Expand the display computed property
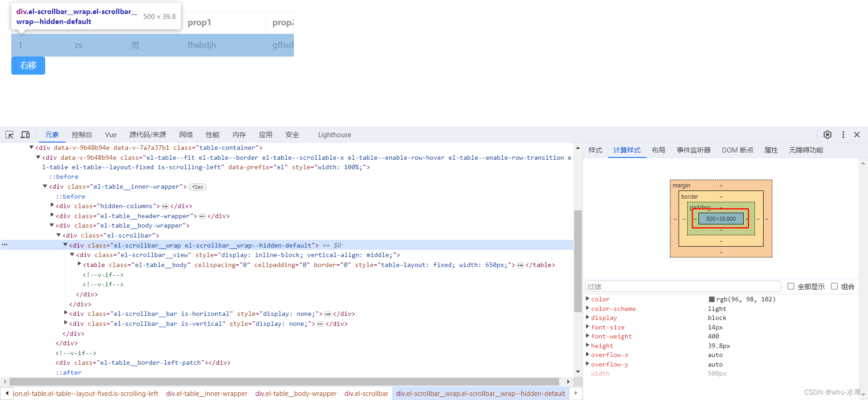Viewport: 868px width, 400px height. coord(588,317)
